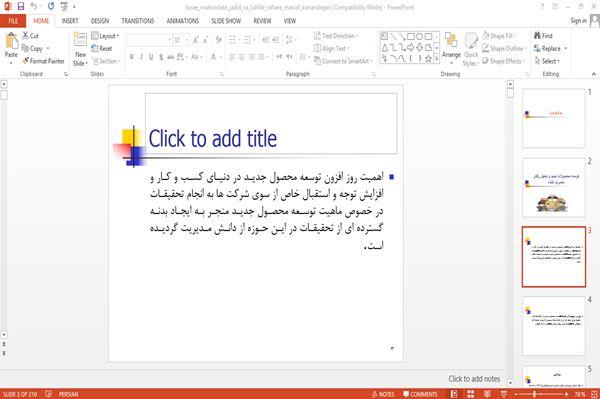
Task: Click Reset in Slides group
Action: pyautogui.click(x=102, y=48)
